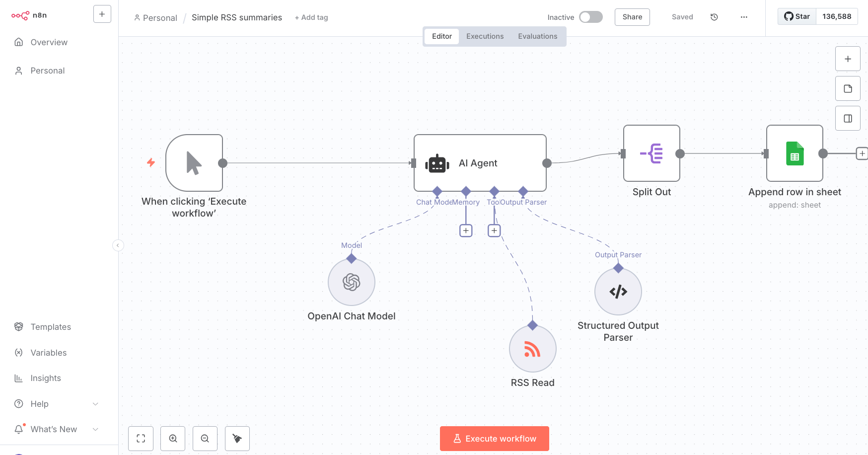Add a sticky note using the note icon
The image size is (868, 455).
848,88
